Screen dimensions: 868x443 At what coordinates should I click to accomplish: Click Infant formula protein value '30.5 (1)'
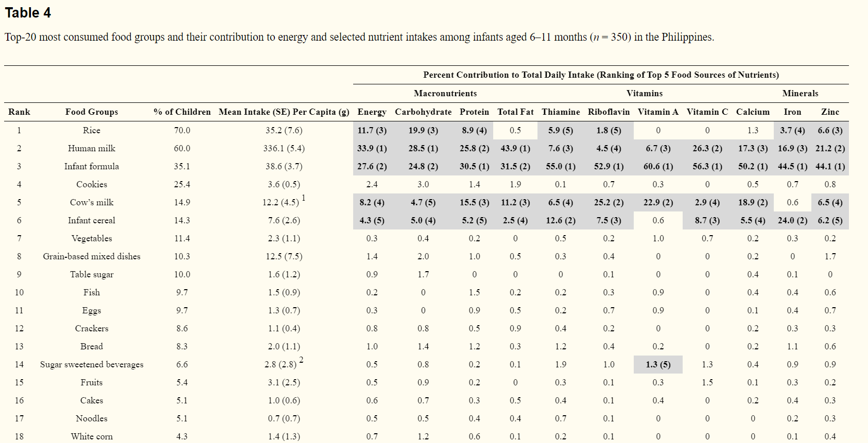coord(474,167)
